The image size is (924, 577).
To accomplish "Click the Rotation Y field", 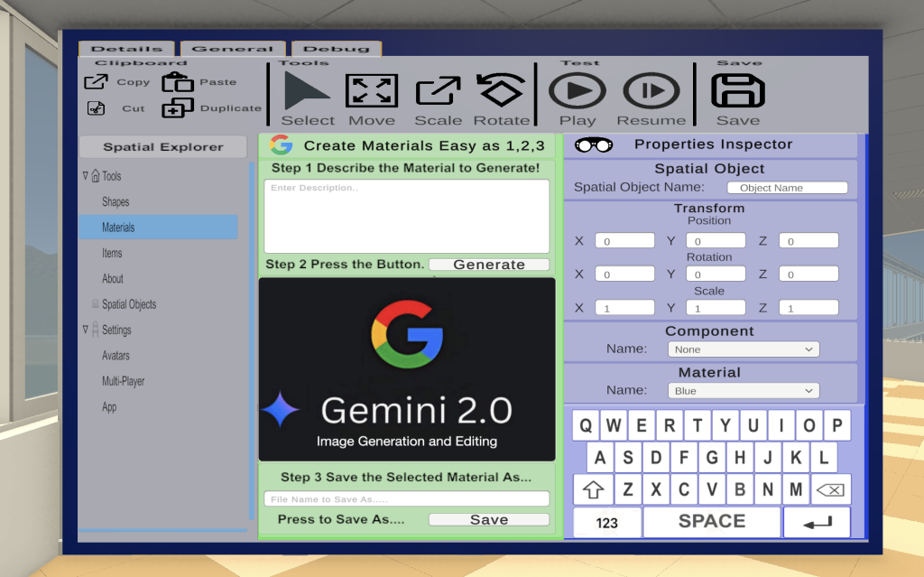I will pyautogui.click(x=716, y=274).
